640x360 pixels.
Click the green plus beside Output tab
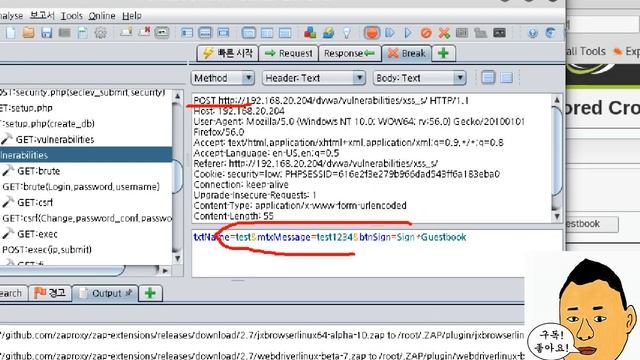150,293
